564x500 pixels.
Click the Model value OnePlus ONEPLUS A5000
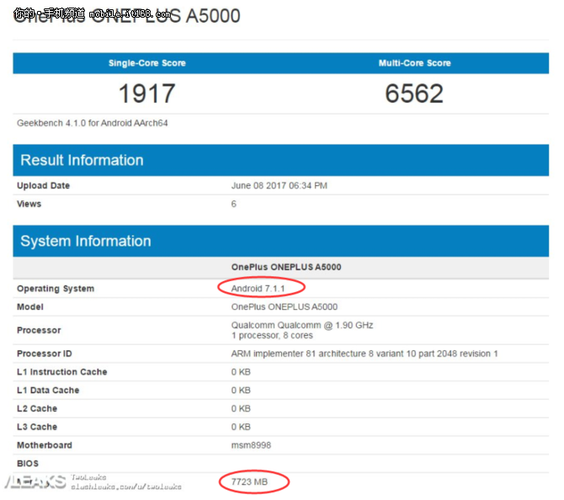(x=284, y=307)
